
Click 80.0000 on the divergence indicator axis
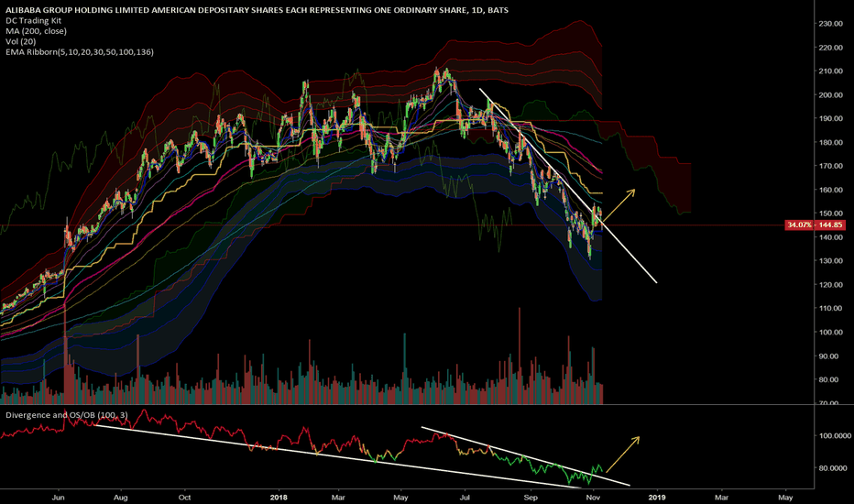835,467
